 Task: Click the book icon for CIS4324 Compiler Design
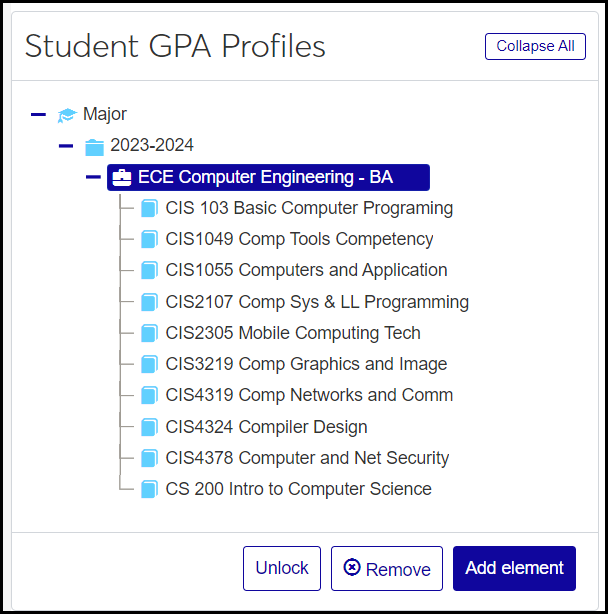pyautogui.click(x=150, y=427)
